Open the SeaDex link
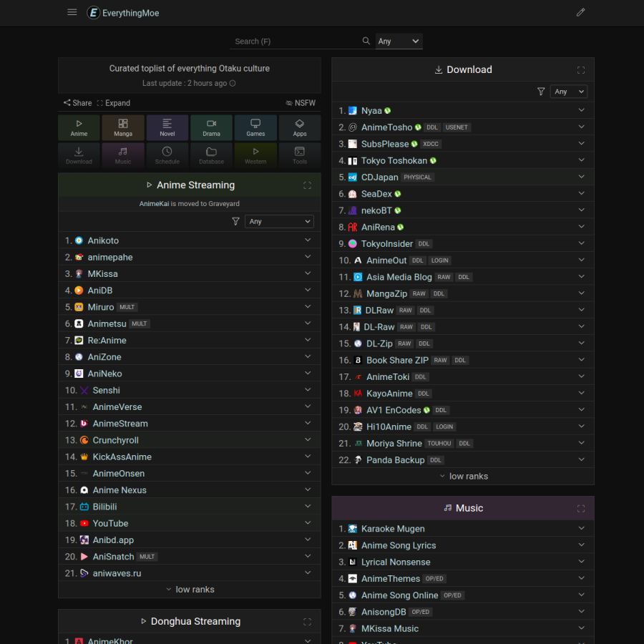 pyautogui.click(x=376, y=194)
